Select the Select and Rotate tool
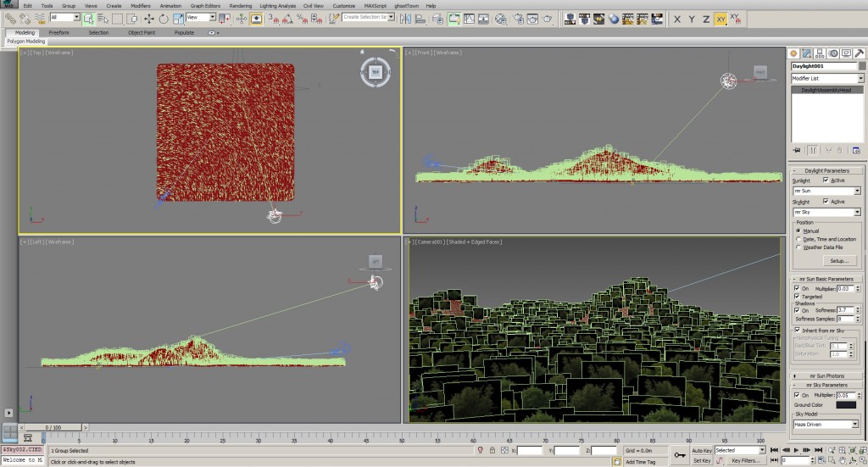 point(164,19)
